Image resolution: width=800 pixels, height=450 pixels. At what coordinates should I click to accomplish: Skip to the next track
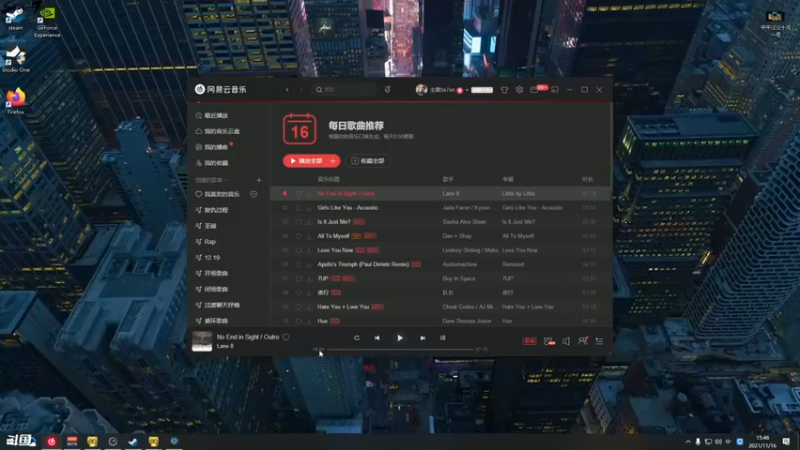click(422, 338)
